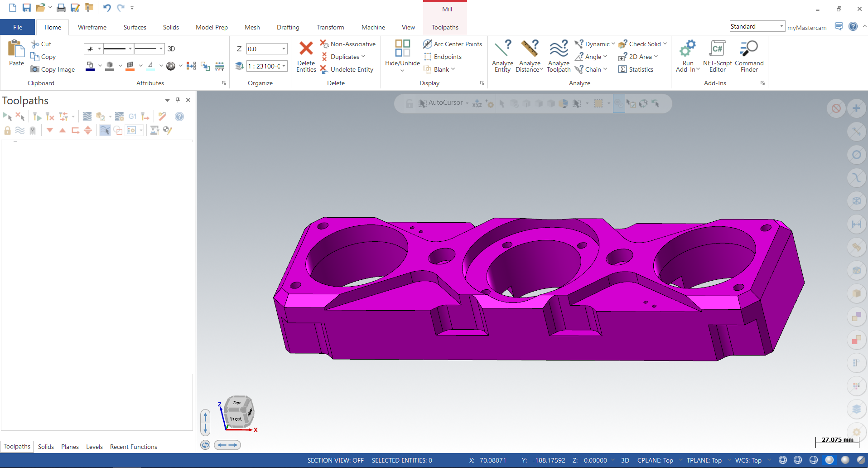Expand the Z depth dropdown
This screenshot has width=868, height=468.
coord(284,49)
